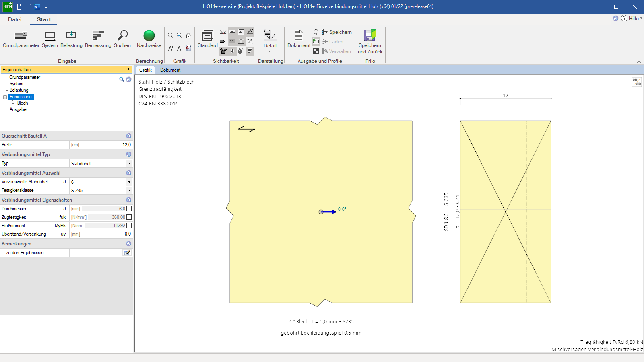Toggle the horizontal bars visibility icon
The height and width of the screenshot is (362, 644).
click(x=250, y=51)
